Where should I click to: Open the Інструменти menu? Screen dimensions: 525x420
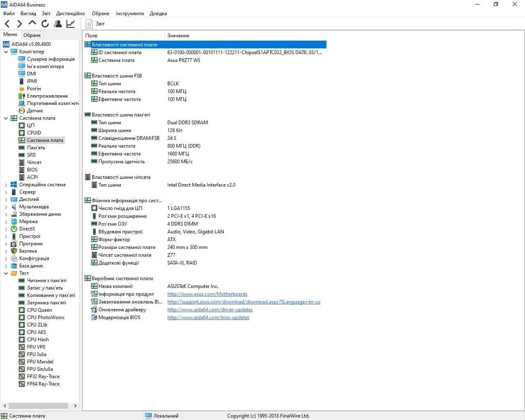point(130,13)
